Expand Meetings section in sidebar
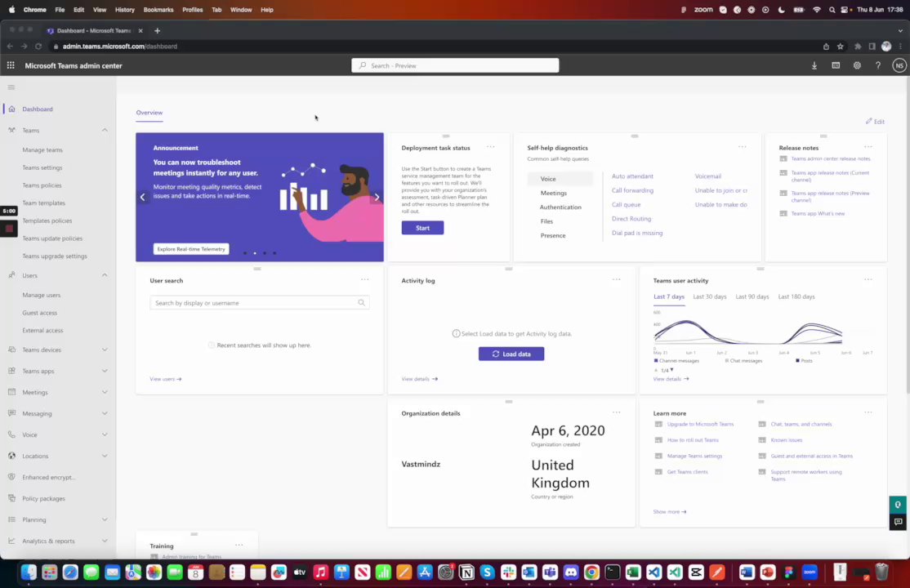The image size is (910, 588). [x=105, y=392]
